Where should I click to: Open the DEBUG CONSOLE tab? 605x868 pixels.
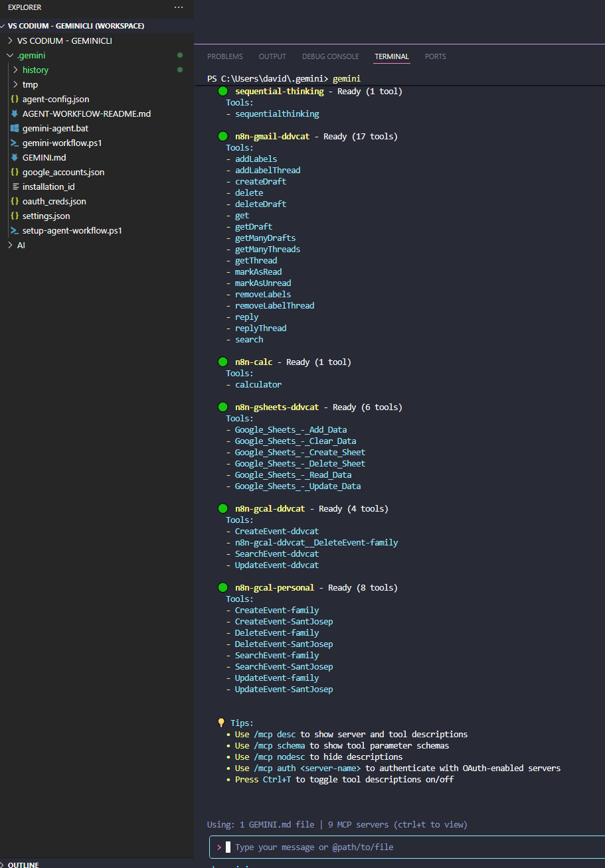pyautogui.click(x=330, y=56)
